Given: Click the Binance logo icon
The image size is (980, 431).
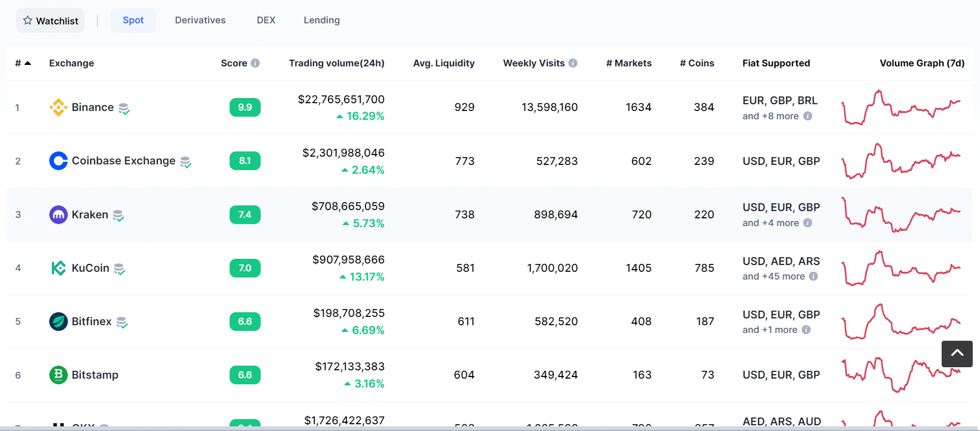Looking at the screenshot, I should (x=58, y=107).
